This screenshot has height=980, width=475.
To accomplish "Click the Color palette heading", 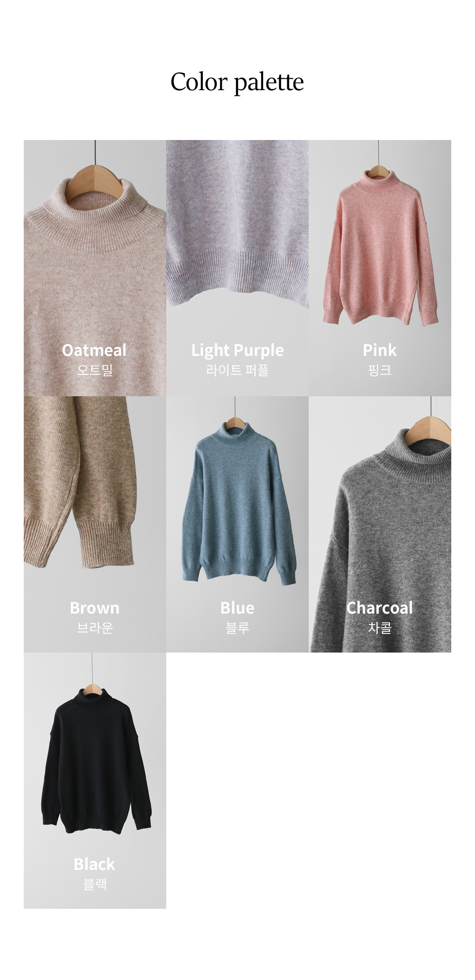I will [237, 82].
